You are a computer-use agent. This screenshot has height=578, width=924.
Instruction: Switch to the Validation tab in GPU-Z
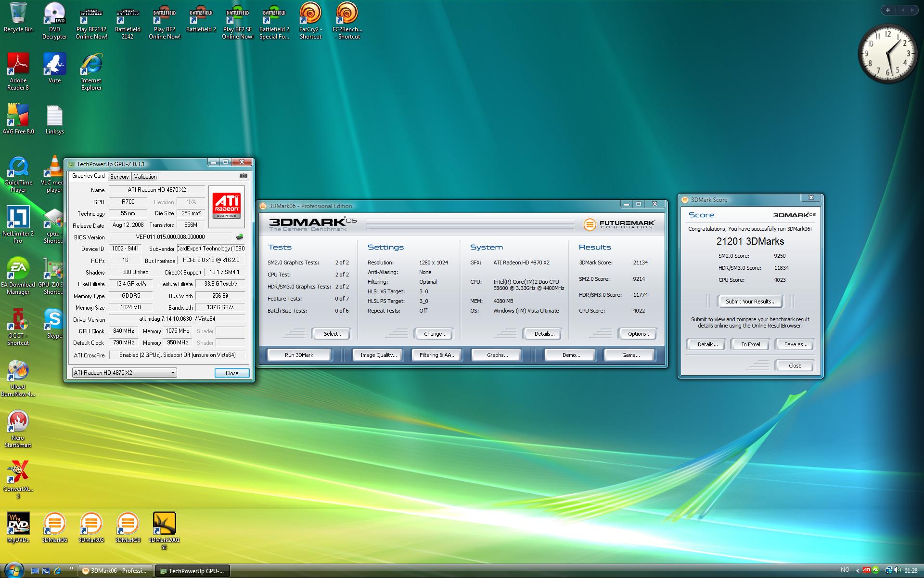pyautogui.click(x=145, y=176)
